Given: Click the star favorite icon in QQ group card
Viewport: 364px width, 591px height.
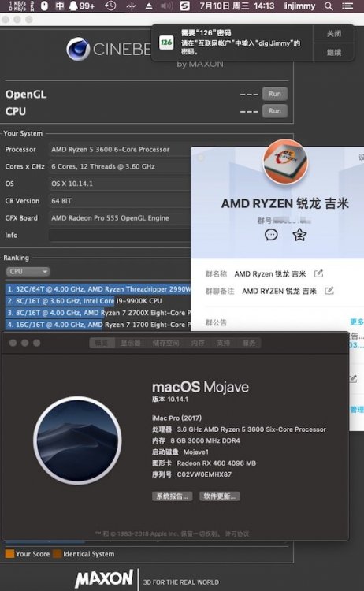Looking at the screenshot, I should tap(299, 235).
